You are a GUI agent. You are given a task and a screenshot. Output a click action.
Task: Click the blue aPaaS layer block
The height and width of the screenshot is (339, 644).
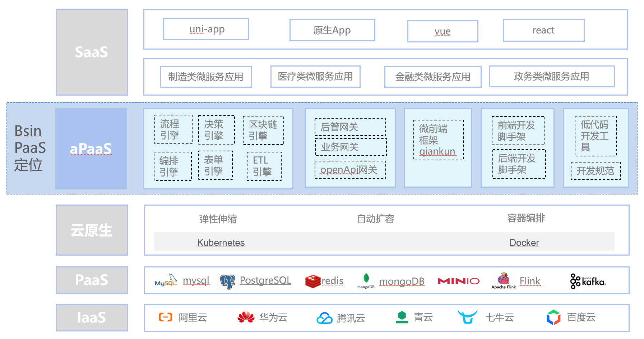click(x=91, y=149)
